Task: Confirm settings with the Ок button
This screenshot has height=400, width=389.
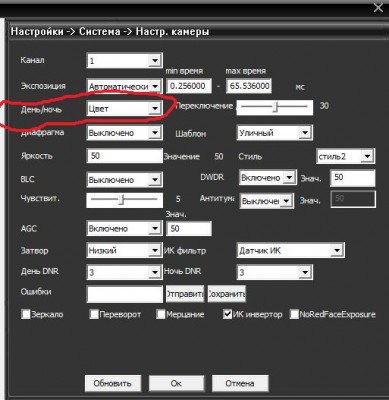Action: point(176,383)
